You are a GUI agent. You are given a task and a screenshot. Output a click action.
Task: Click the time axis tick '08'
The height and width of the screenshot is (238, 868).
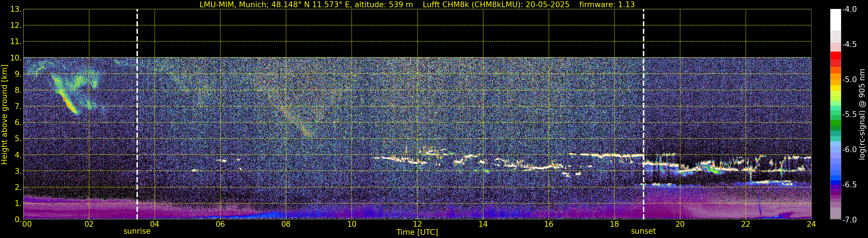pyautogui.click(x=286, y=224)
